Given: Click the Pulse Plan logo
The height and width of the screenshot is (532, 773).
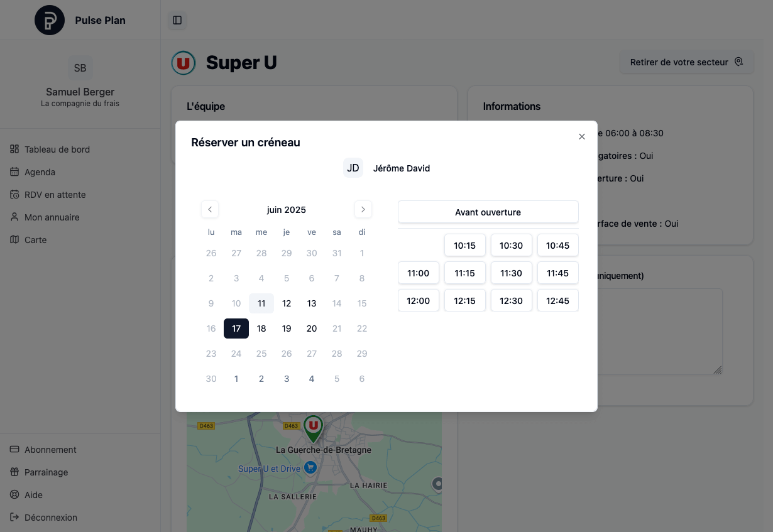Looking at the screenshot, I should coord(50,20).
